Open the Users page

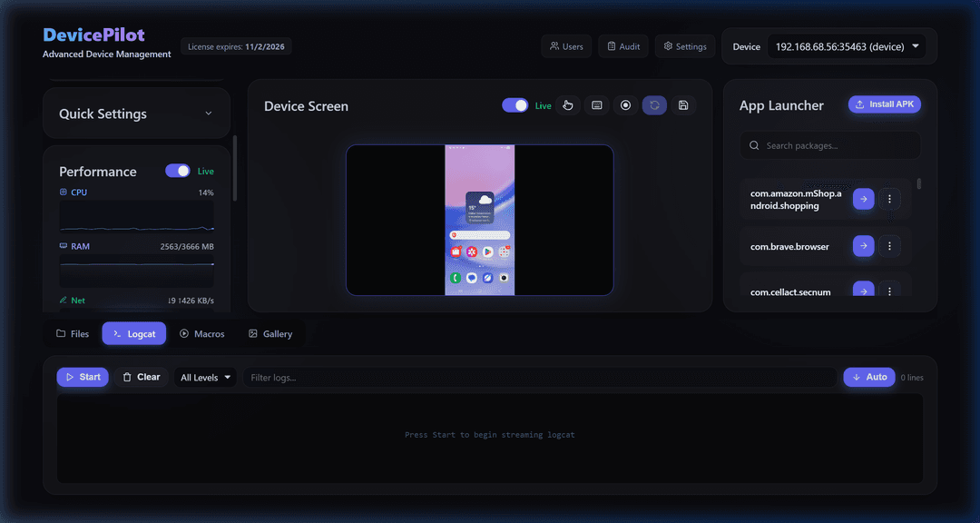click(x=566, y=46)
